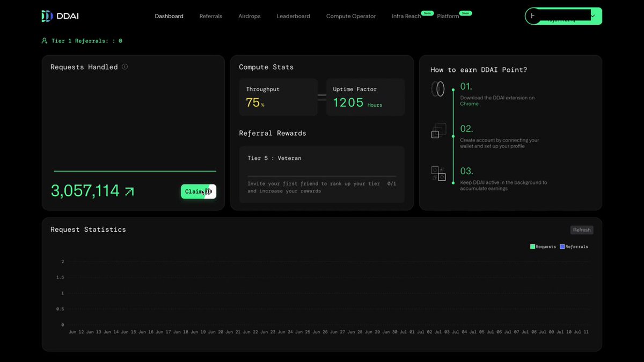Click the avatar circle in the account button

click(x=532, y=16)
